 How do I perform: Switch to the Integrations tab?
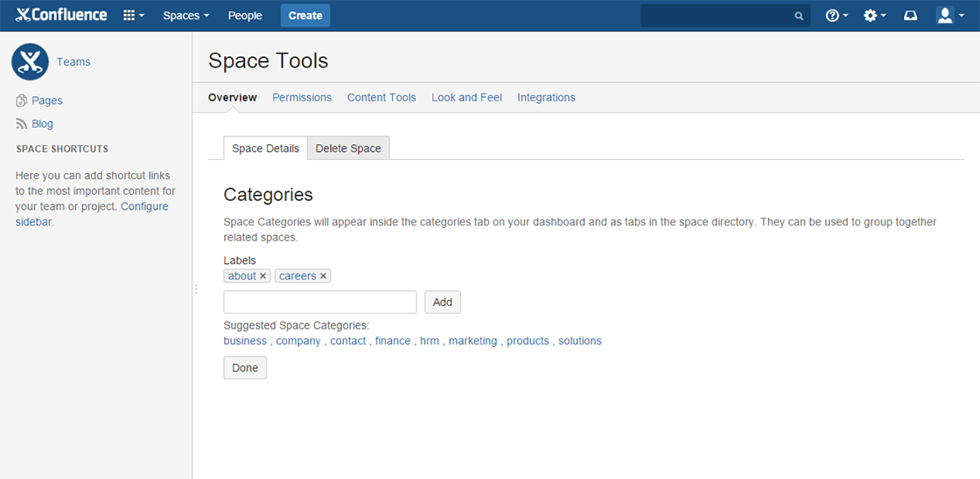click(546, 97)
